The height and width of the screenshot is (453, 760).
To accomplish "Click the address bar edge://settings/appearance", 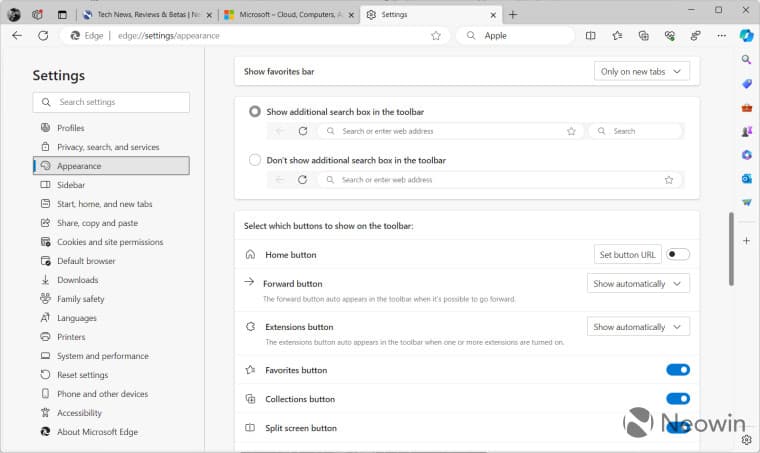I will 255,35.
